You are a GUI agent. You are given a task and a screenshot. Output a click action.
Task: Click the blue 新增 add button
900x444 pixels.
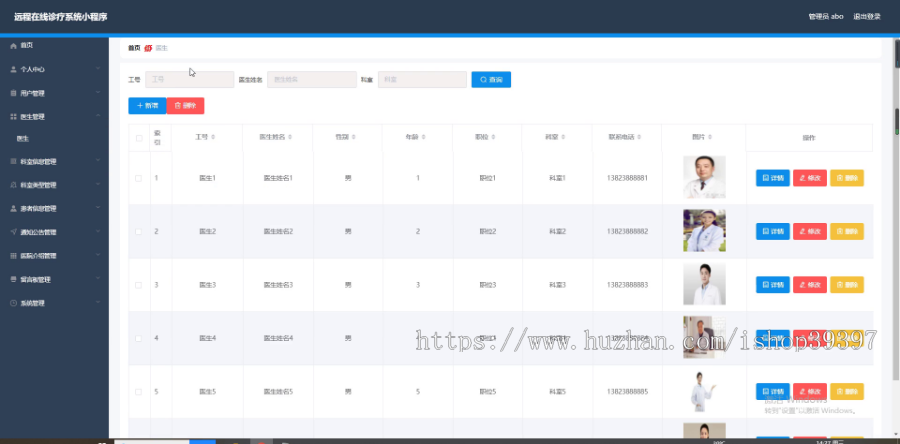(148, 106)
